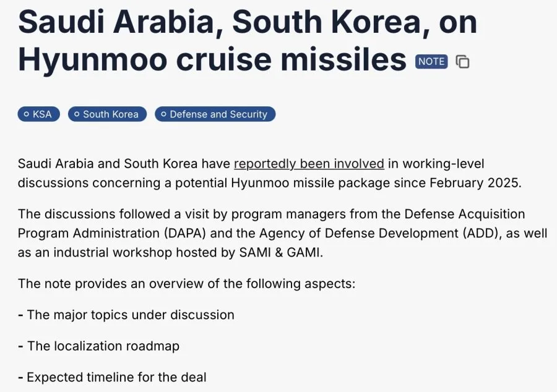Click the circle icon in the South Korea tag
The height and width of the screenshot is (392, 557).
click(x=77, y=114)
